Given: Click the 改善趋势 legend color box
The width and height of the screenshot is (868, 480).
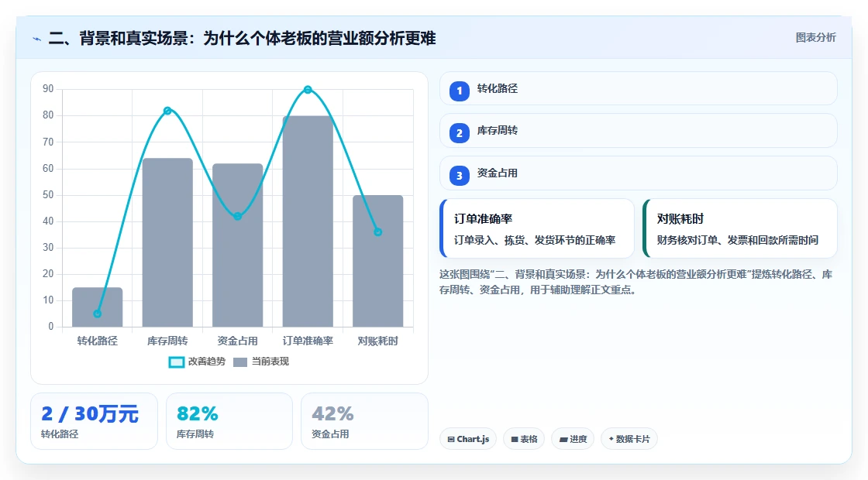Looking at the screenshot, I should pos(176,362).
